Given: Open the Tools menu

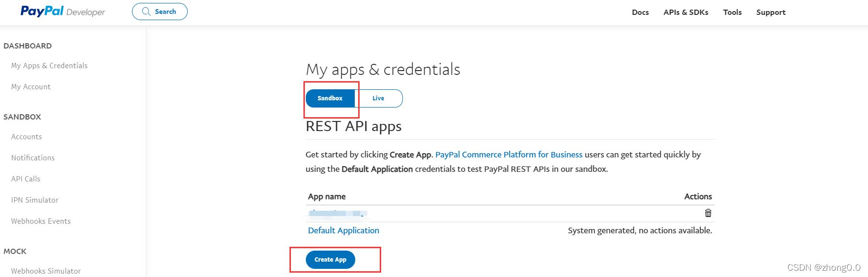Looking at the screenshot, I should tap(733, 12).
